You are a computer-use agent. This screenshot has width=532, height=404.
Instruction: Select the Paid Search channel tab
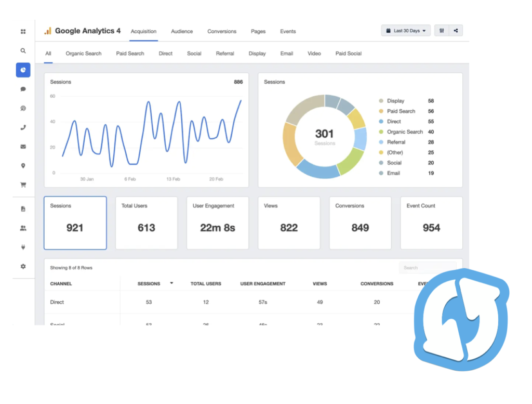tap(130, 54)
